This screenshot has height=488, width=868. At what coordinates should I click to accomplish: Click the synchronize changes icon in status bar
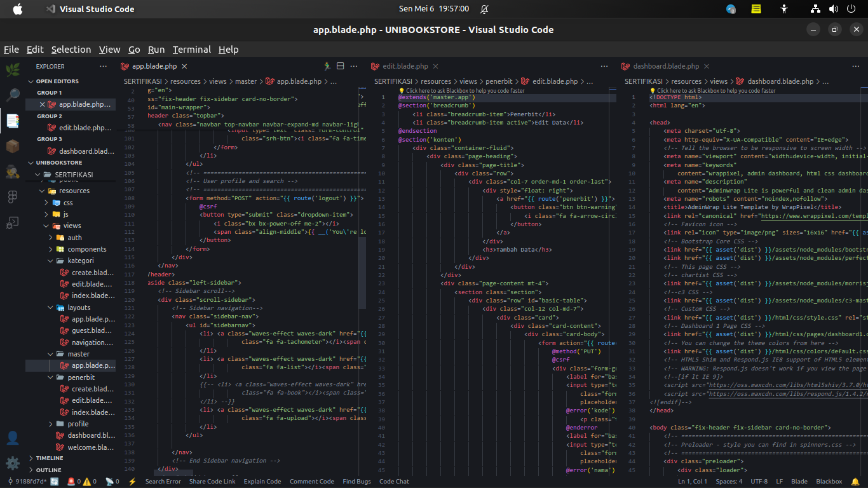tap(55, 482)
